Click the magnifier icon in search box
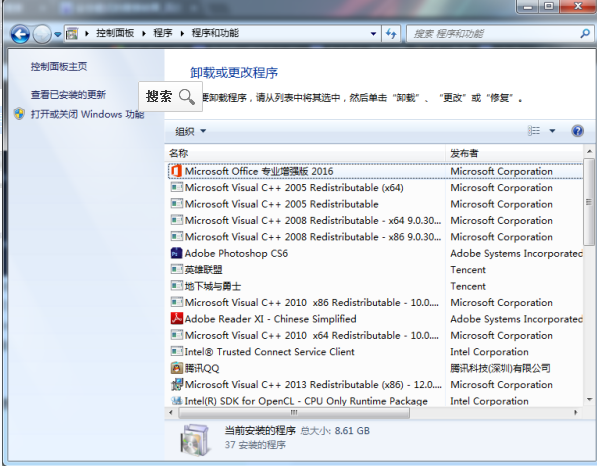597x466 pixels. click(585, 34)
